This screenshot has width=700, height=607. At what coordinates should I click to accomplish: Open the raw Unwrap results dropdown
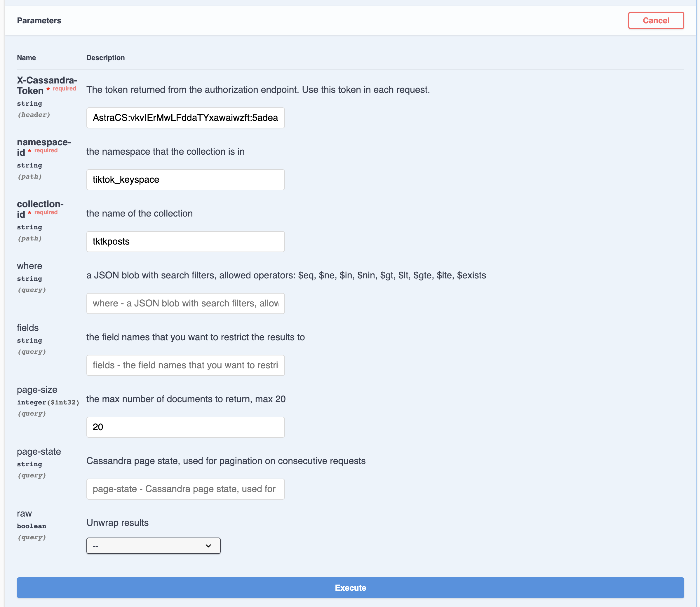(153, 546)
